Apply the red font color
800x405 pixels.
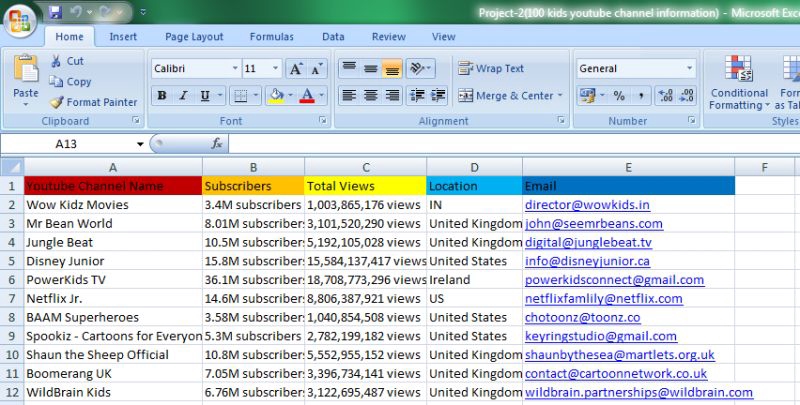pyautogui.click(x=307, y=95)
